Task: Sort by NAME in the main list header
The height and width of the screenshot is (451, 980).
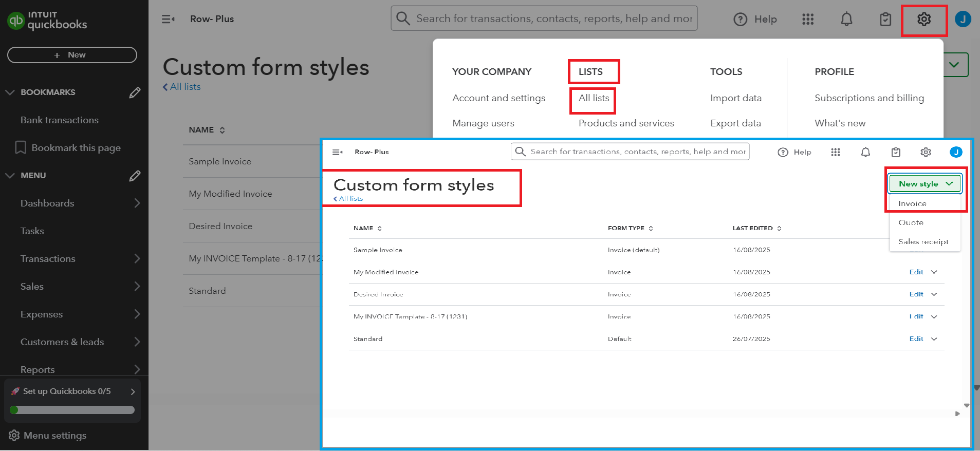Action: [207, 130]
